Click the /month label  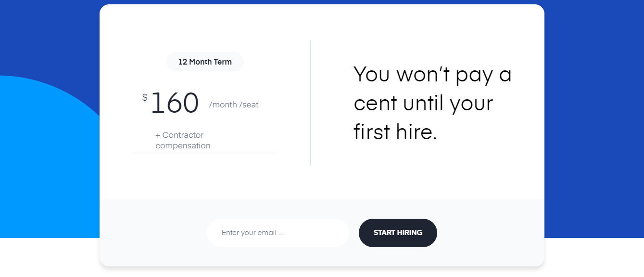pos(223,105)
